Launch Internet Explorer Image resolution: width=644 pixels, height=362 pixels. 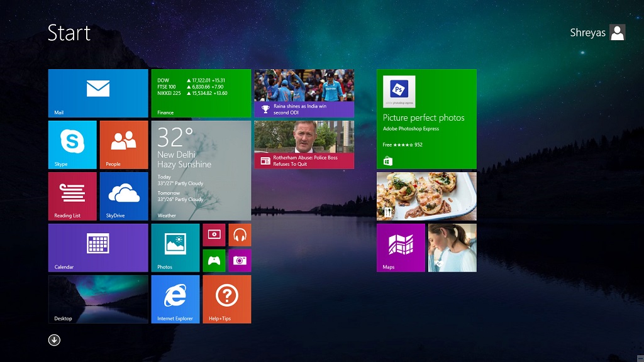[x=175, y=299]
